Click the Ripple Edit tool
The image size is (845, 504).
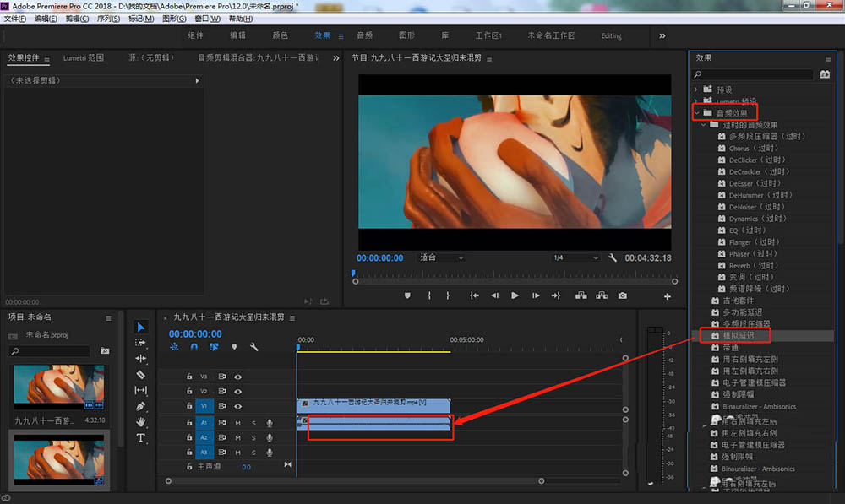click(141, 358)
